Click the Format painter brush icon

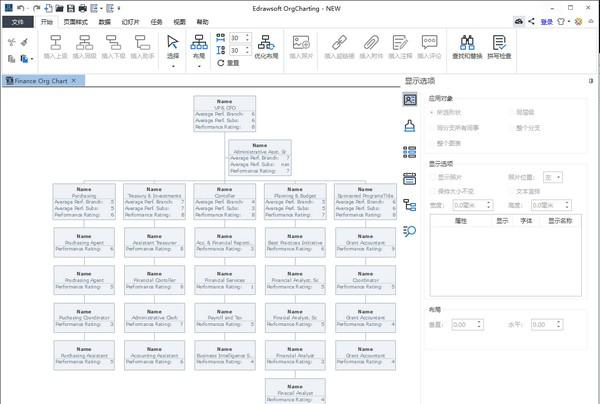[x=24, y=42]
